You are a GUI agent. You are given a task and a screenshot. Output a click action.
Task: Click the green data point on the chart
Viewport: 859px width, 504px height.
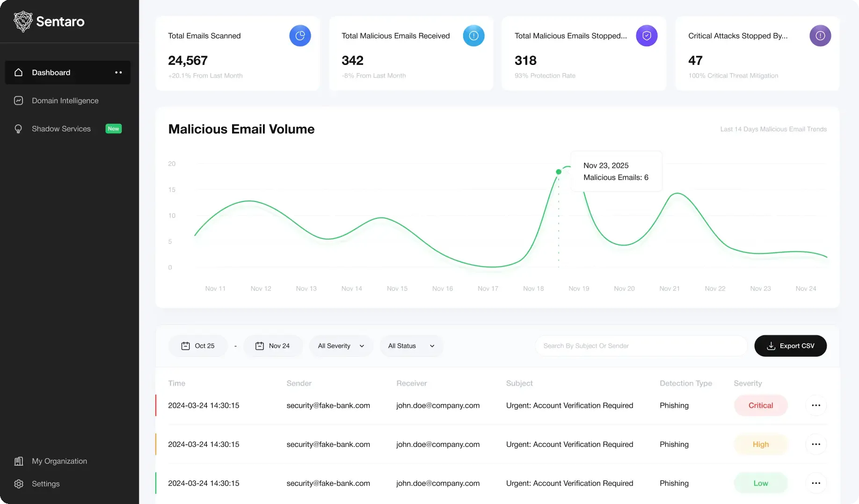pos(559,172)
